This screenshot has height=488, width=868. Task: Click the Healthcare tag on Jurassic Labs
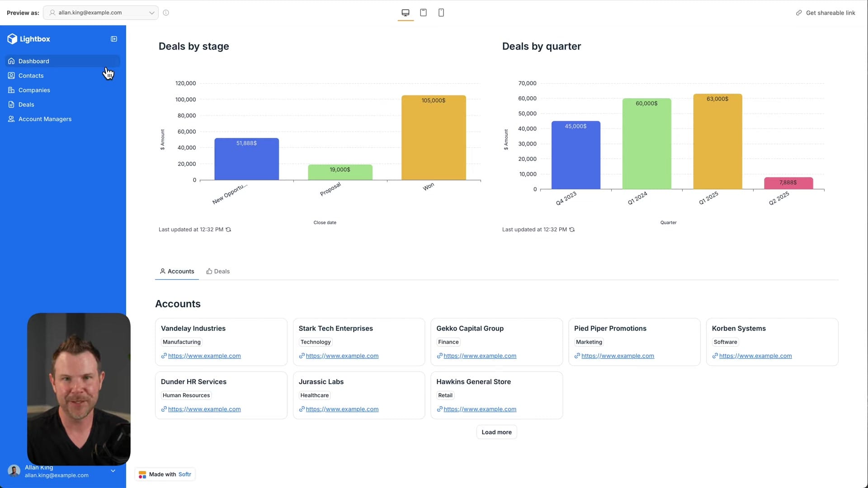tap(314, 395)
